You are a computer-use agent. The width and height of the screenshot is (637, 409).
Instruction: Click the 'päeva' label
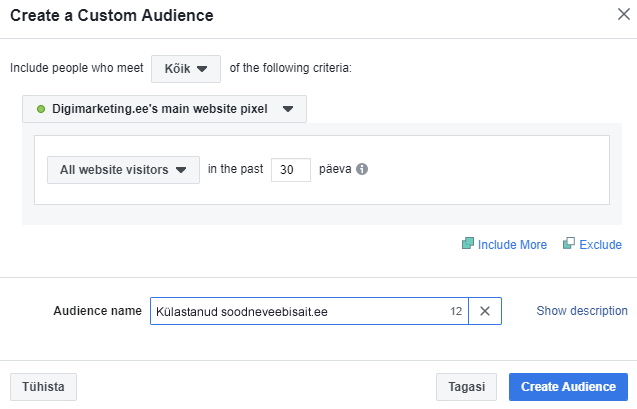pos(335,169)
